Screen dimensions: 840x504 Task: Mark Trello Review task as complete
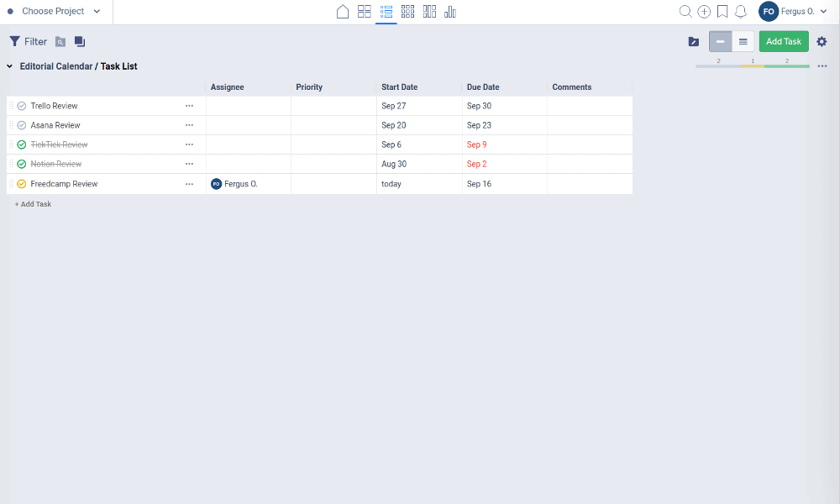tap(22, 106)
